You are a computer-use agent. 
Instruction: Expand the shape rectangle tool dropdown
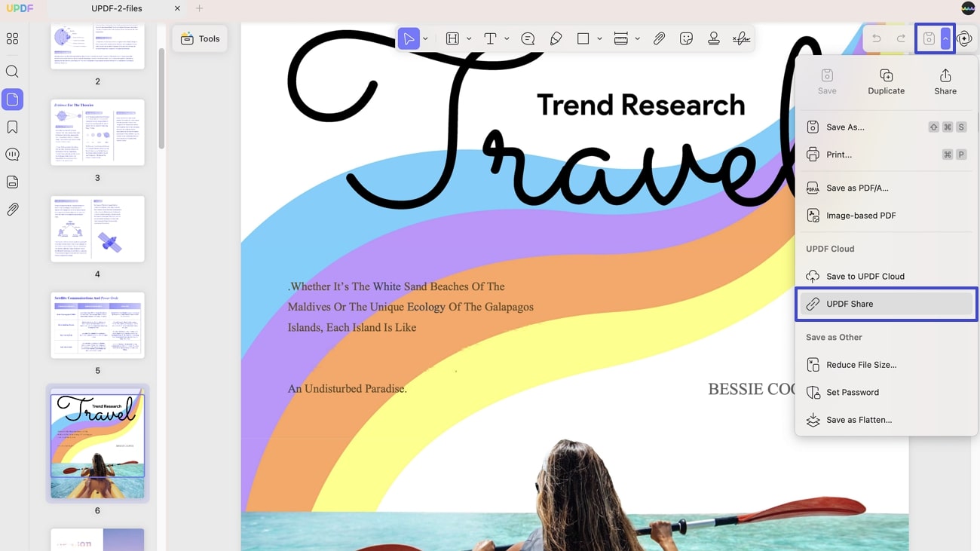tap(600, 38)
